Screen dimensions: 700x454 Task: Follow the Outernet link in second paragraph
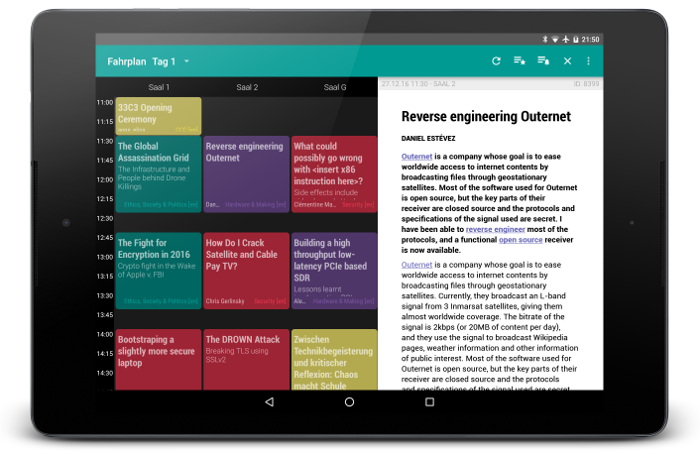[417, 265]
